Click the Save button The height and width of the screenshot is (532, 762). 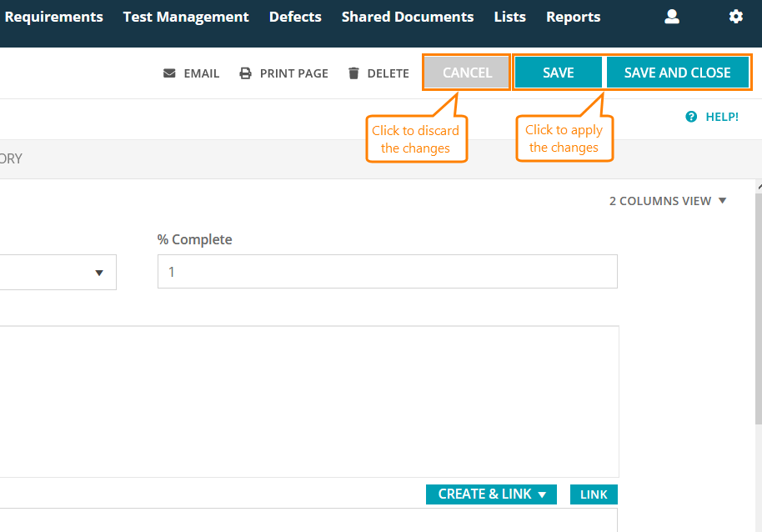[x=558, y=73]
